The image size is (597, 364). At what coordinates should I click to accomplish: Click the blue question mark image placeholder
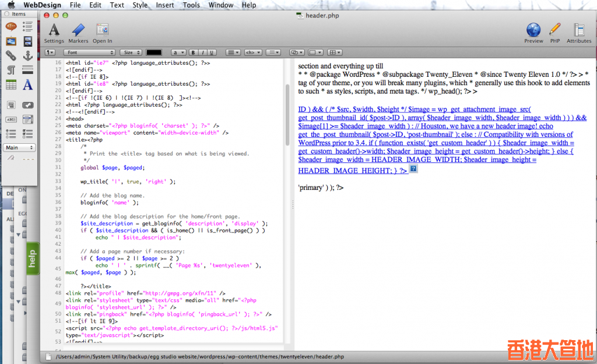(x=413, y=168)
